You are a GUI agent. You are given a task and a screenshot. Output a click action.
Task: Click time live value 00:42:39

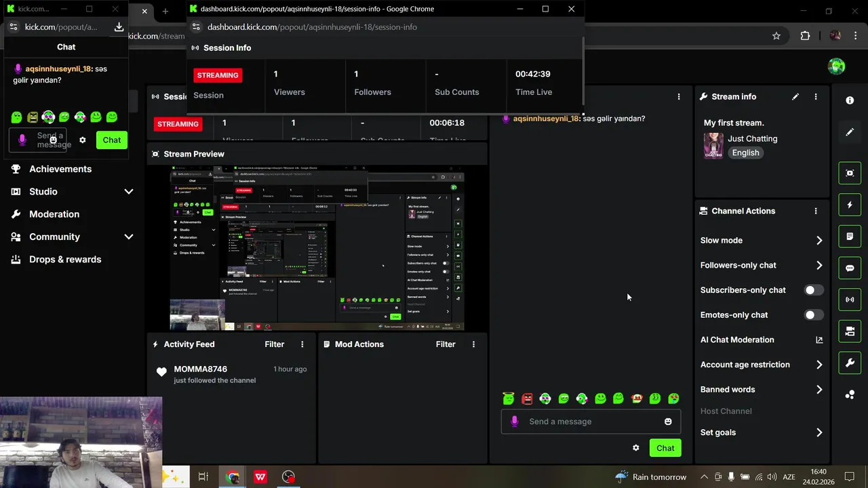(533, 74)
